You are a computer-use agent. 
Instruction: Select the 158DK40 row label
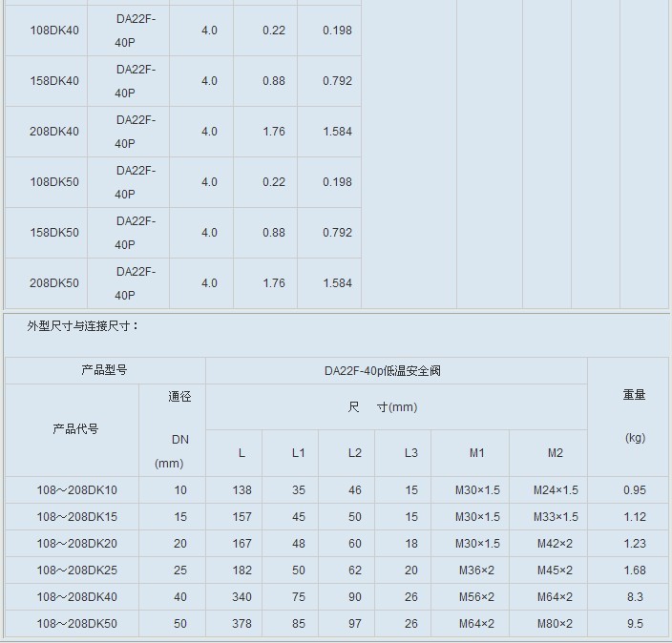(x=54, y=81)
